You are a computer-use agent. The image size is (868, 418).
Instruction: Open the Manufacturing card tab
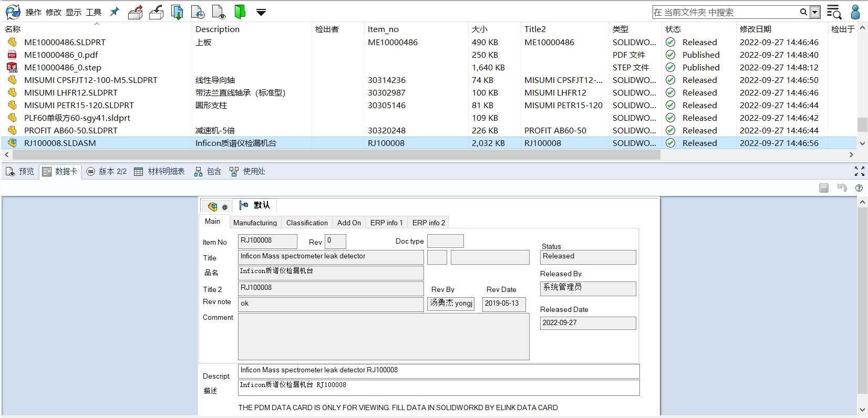255,223
